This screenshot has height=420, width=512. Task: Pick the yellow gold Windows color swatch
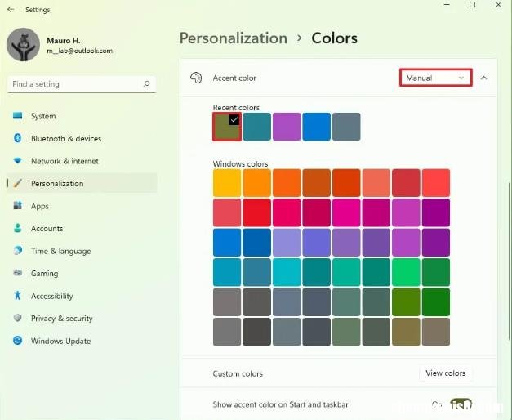tap(227, 183)
